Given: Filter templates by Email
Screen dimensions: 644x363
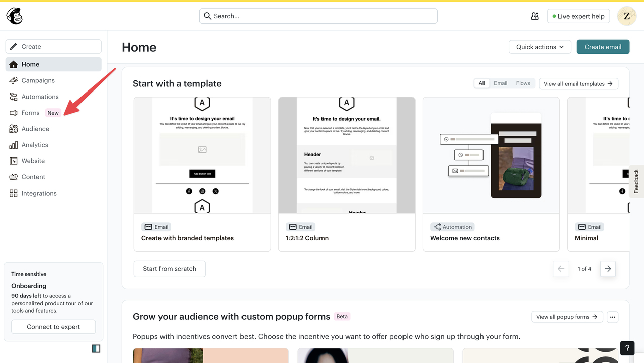Looking at the screenshot, I should tap(500, 83).
